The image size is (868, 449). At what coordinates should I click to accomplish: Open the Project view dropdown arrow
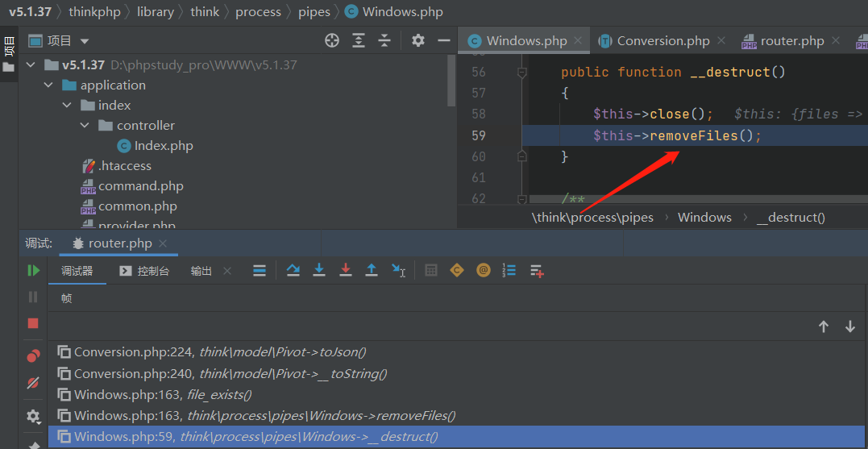[84, 41]
